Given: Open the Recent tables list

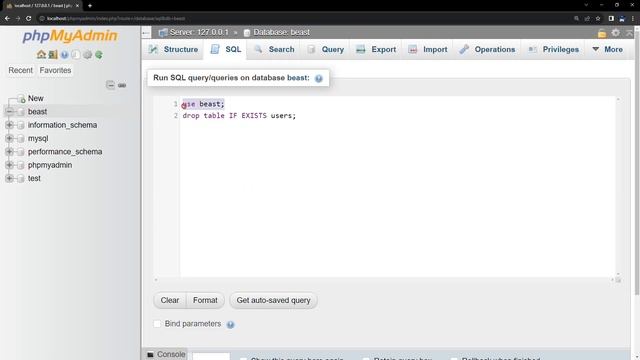Looking at the screenshot, I should 20,70.
